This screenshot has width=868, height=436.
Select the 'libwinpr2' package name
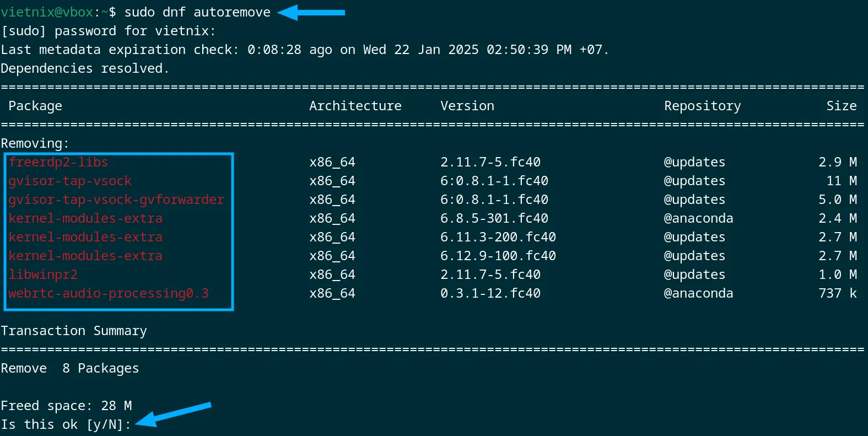click(43, 274)
